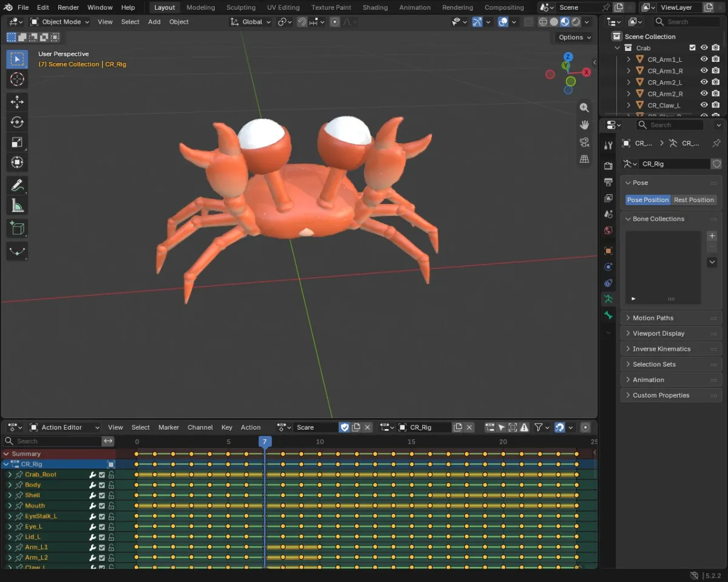Viewport: 728px width, 582px height.
Task: Open the Output properties tab
Action: tap(608, 182)
